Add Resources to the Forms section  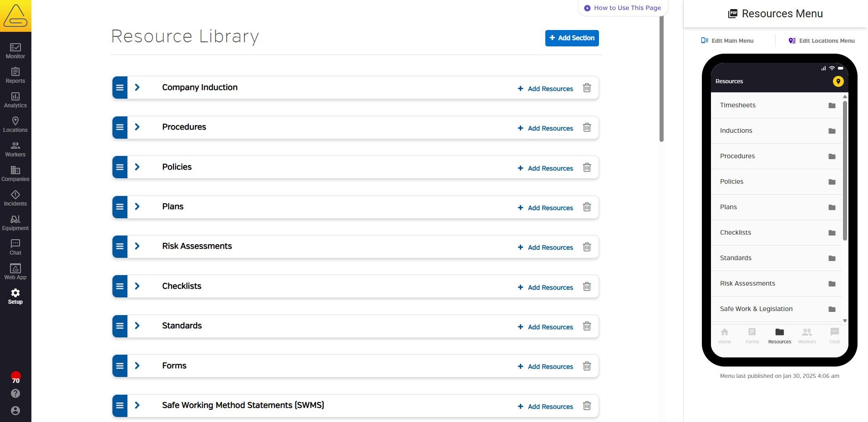tap(545, 367)
